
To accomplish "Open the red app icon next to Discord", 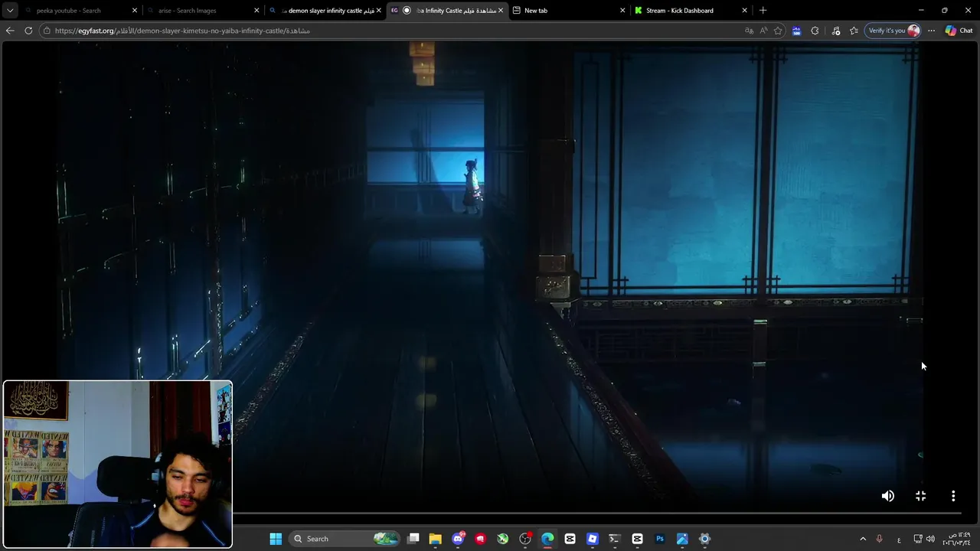I will click(480, 539).
